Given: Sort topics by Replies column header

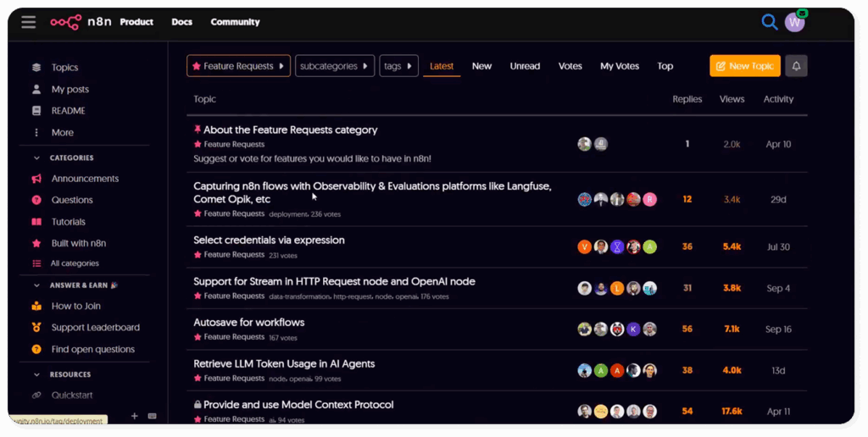Looking at the screenshot, I should coord(687,100).
